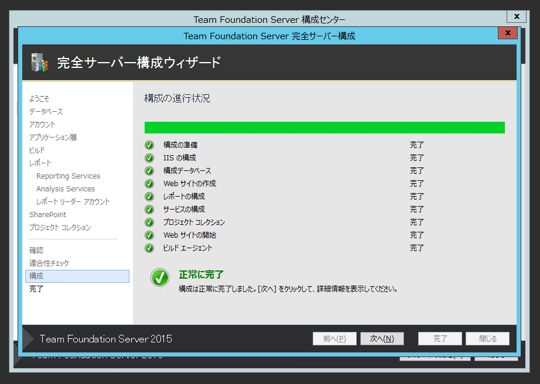The width and height of the screenshot is (540, 384).
Task: Click 完全サーバー構成ウィザード header title
Action: [x=139, y=63]
